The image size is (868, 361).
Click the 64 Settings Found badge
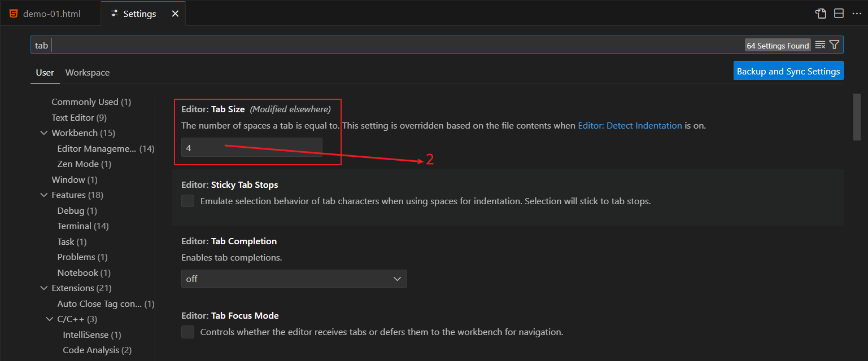pos(778,46)
